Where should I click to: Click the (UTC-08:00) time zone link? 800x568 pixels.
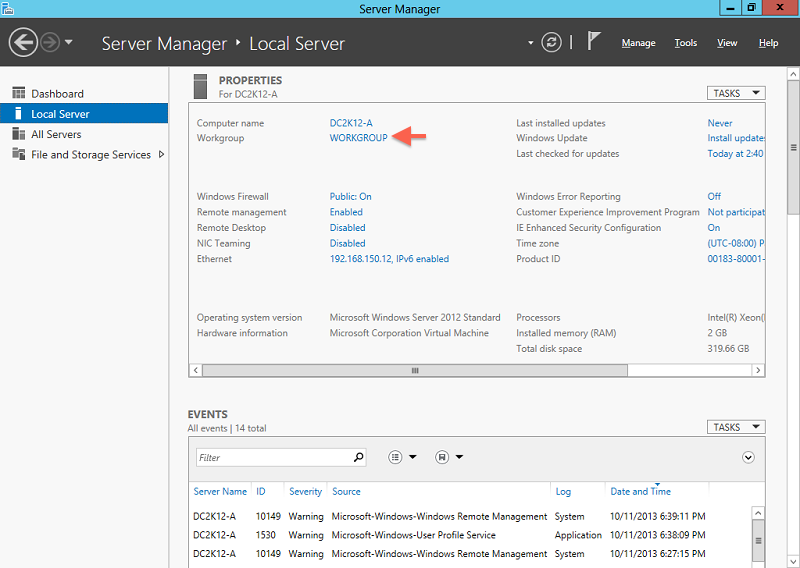(736, 243)
